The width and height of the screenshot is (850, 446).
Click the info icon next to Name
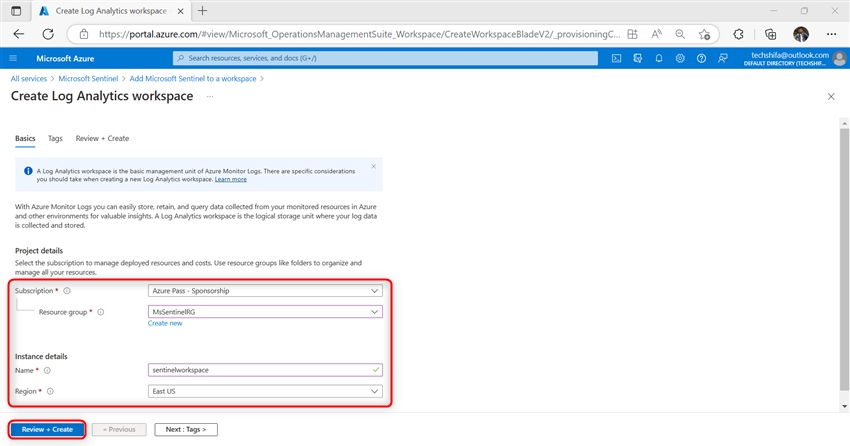[47, 371]
